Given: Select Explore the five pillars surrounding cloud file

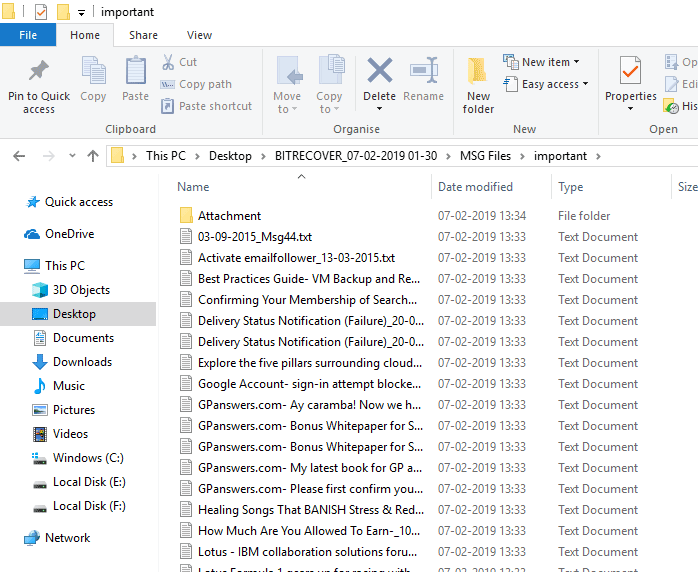Looking at the screenshot, I should tap(310, 363).
